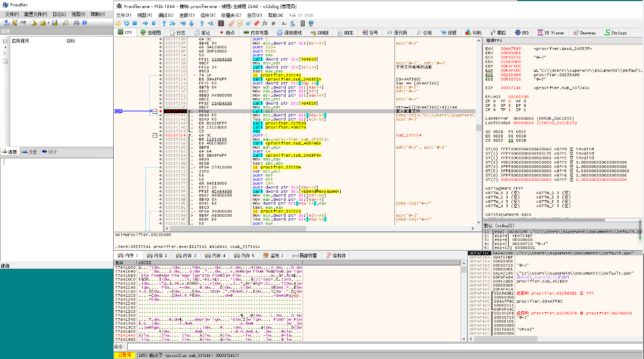Click the 已暂停 status label
Screen dimensions: 644x359
125,355
